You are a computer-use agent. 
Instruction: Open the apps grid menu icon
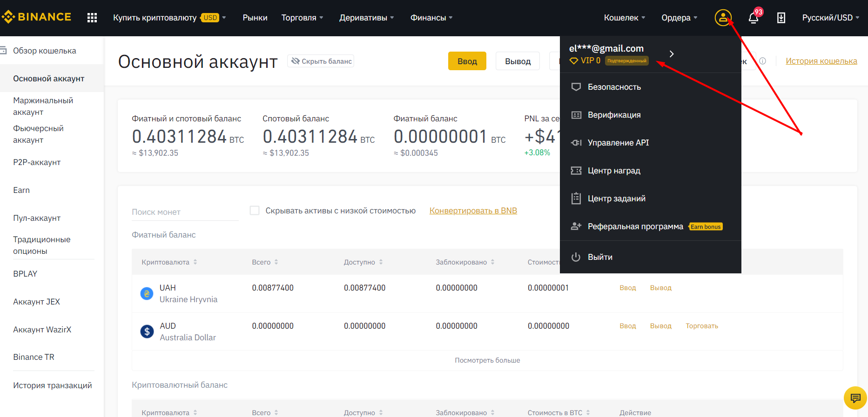coord(92,18)
